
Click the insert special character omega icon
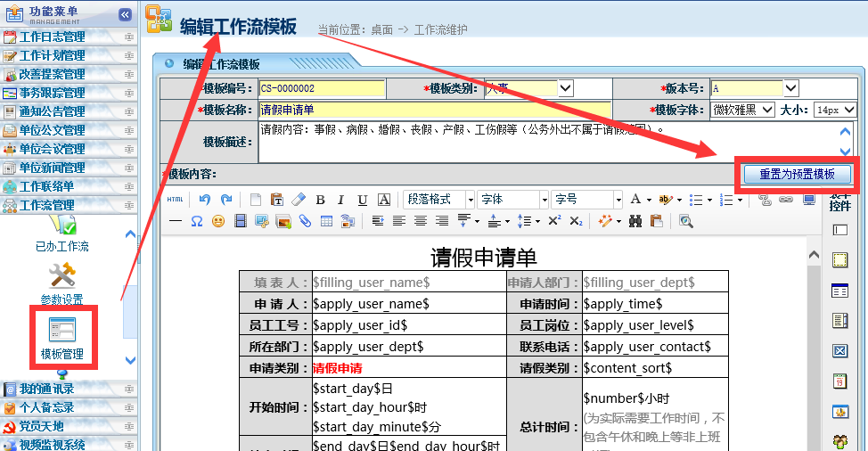(x=196, y=221)
